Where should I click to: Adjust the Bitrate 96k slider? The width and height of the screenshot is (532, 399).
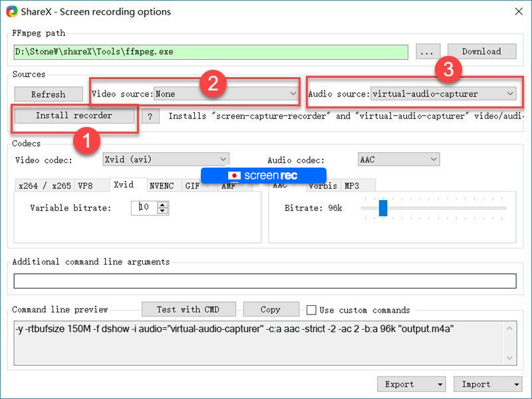point(383,207)
